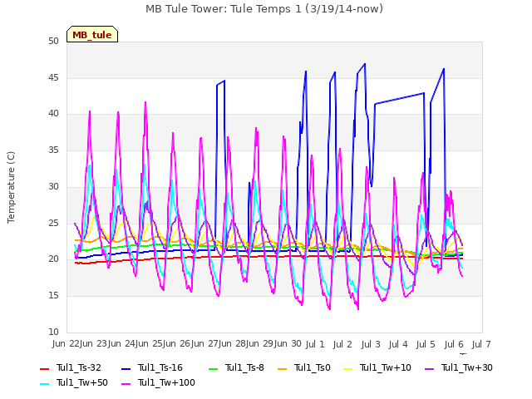This screenshot has width=532, height=399.
Task: Click the 10 y-axis tick label
Action: coord(53,332)
